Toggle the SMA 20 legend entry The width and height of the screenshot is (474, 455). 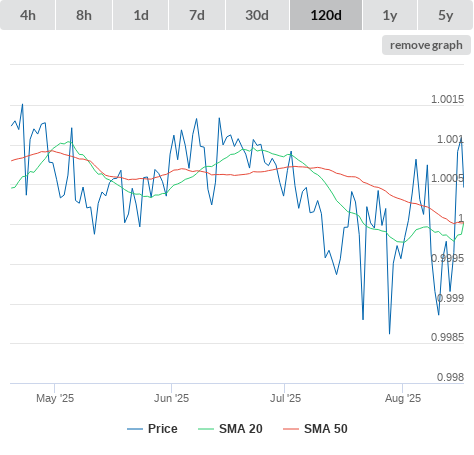coord(241,429)
